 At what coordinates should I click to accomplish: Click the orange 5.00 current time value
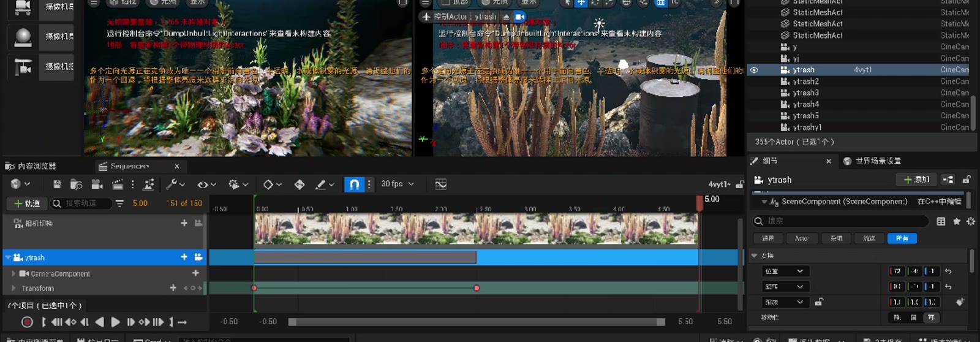pos(140,203)
